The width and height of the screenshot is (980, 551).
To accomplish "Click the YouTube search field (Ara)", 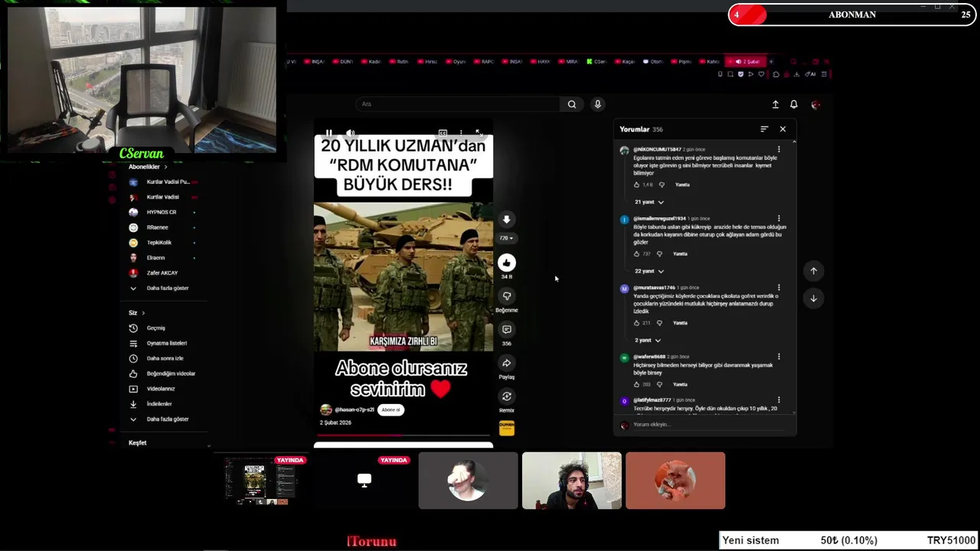I will click(458, 104).
